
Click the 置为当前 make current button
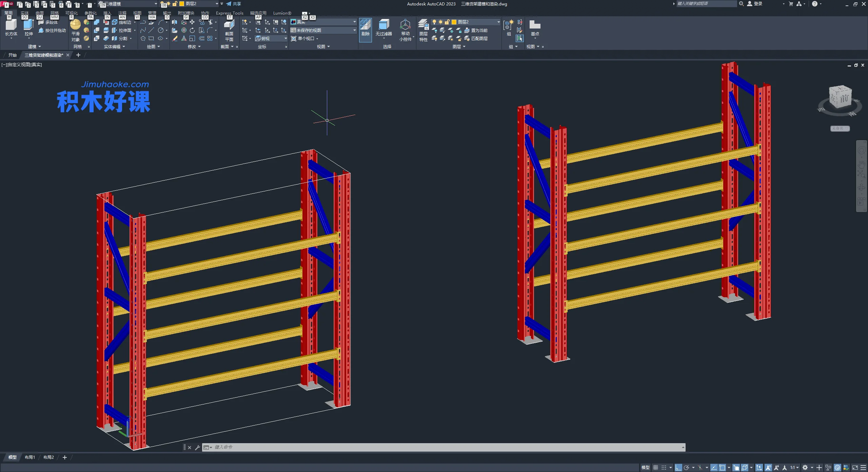[476, 31]
